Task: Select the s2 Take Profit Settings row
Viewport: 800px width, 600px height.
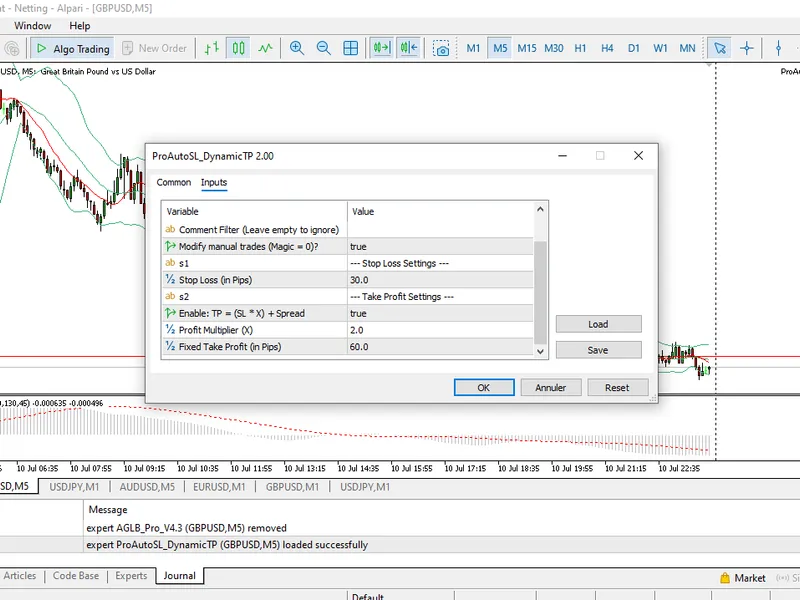Action: click(348, 296)
